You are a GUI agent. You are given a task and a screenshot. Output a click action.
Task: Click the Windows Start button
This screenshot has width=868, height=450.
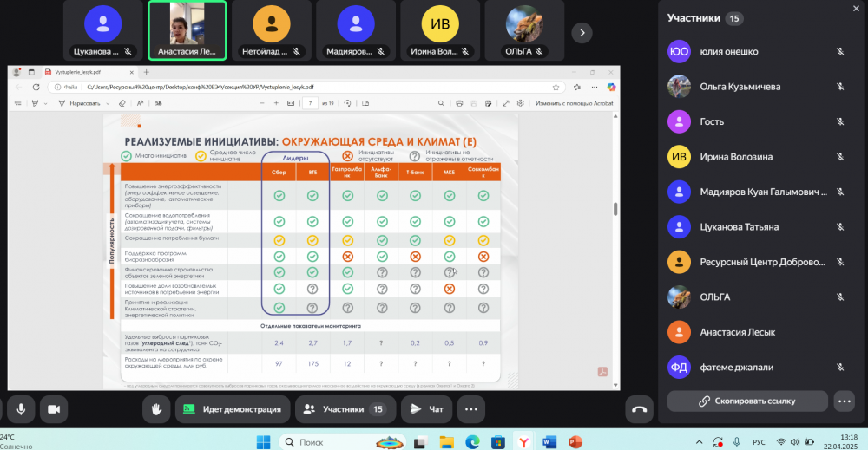point(264,442)
